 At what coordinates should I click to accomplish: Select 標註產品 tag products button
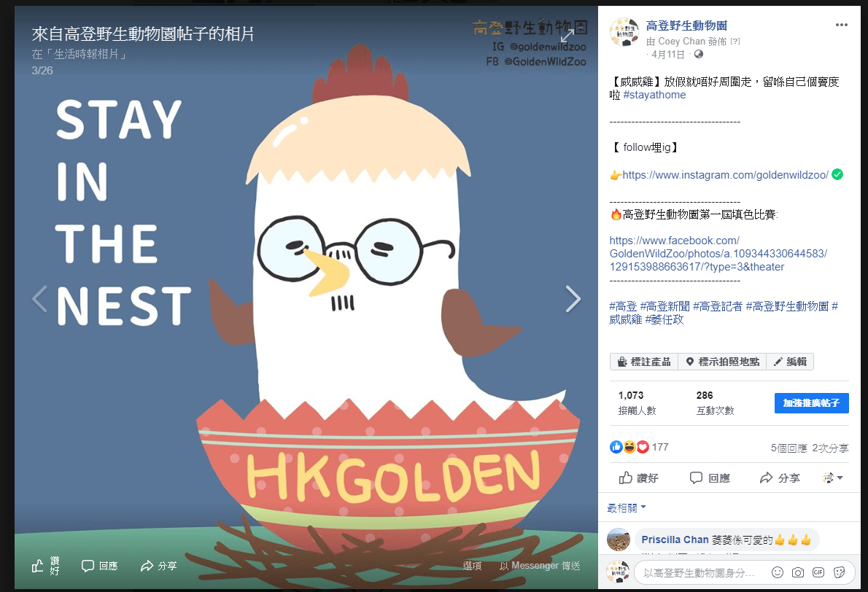644,362
